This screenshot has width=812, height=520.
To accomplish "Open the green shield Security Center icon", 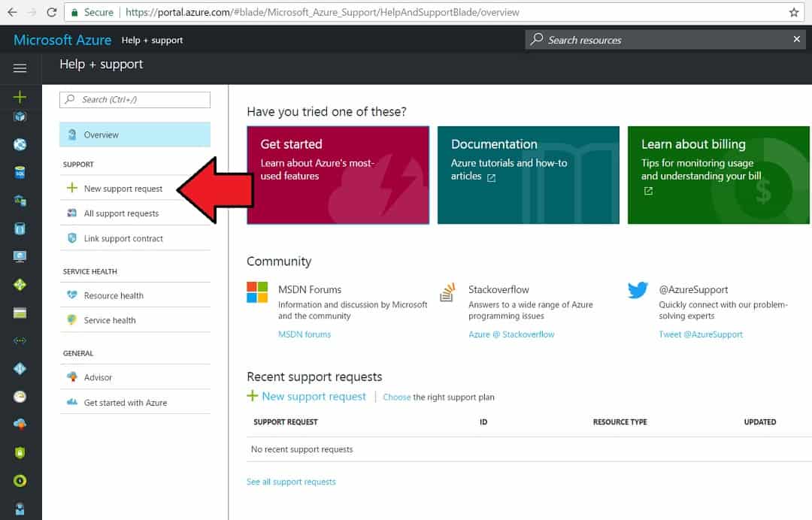I will (x=20, y=452).
